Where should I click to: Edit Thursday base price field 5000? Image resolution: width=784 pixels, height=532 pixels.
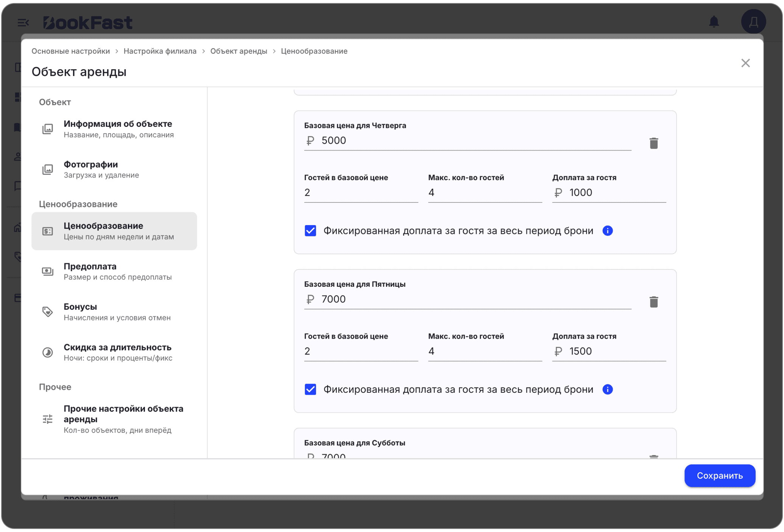click(x=468, y=141)
